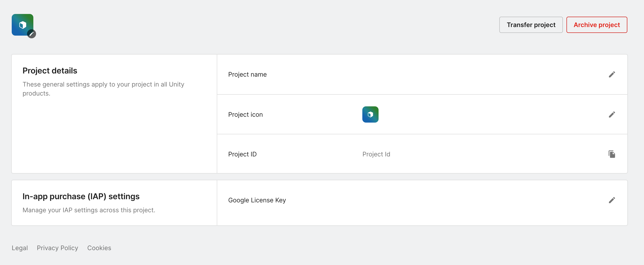Click the Project ID label
Image resolution: width=644 pixels, height=265 pixels.
(242, 154)
